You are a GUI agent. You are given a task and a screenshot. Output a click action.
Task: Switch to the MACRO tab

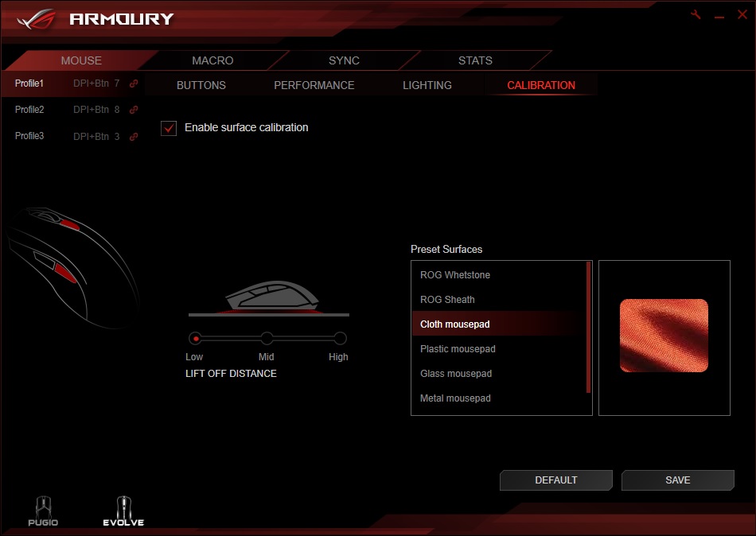click(212, 60)
